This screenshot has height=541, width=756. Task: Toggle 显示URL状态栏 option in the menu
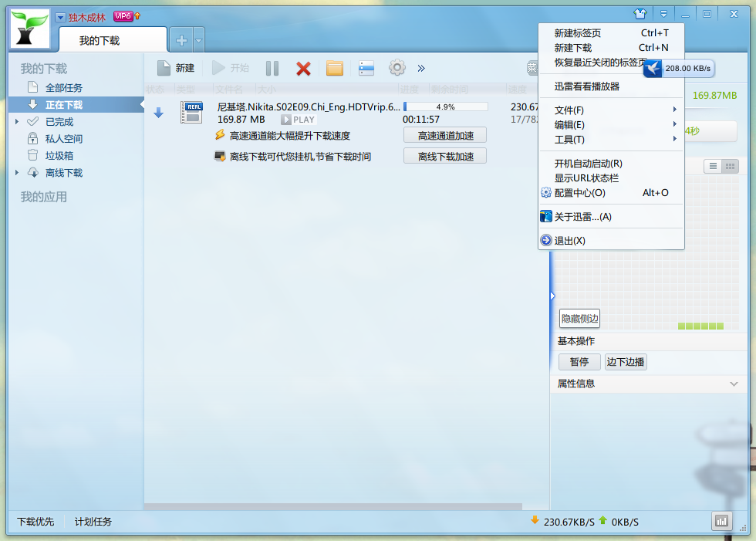point(586,178)
